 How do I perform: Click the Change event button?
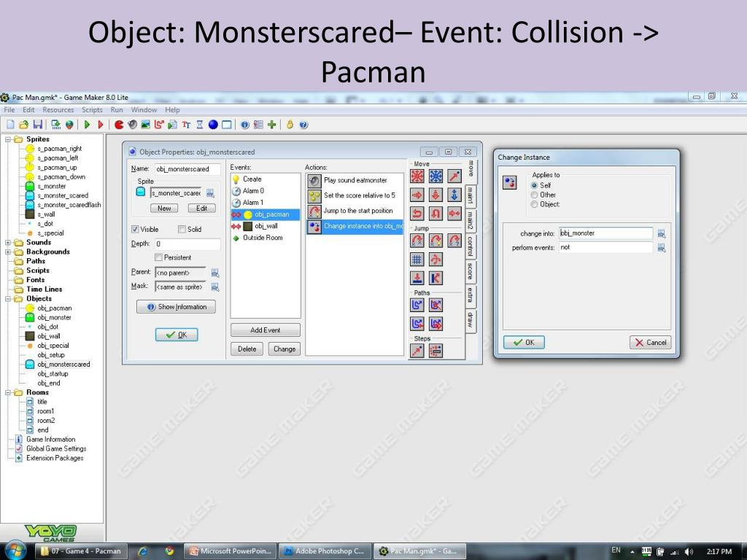click(285, 349)
